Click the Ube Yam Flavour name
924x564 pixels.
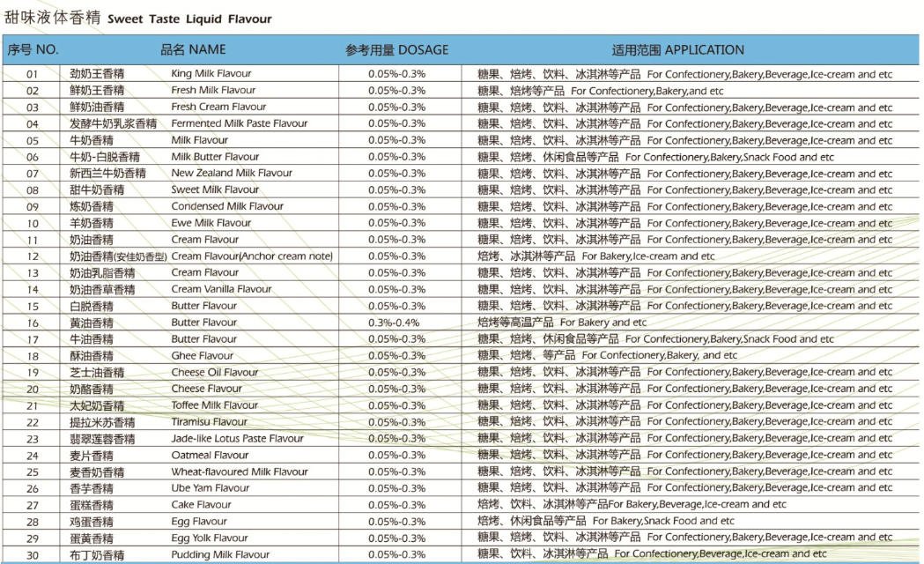tap(211, 488)
